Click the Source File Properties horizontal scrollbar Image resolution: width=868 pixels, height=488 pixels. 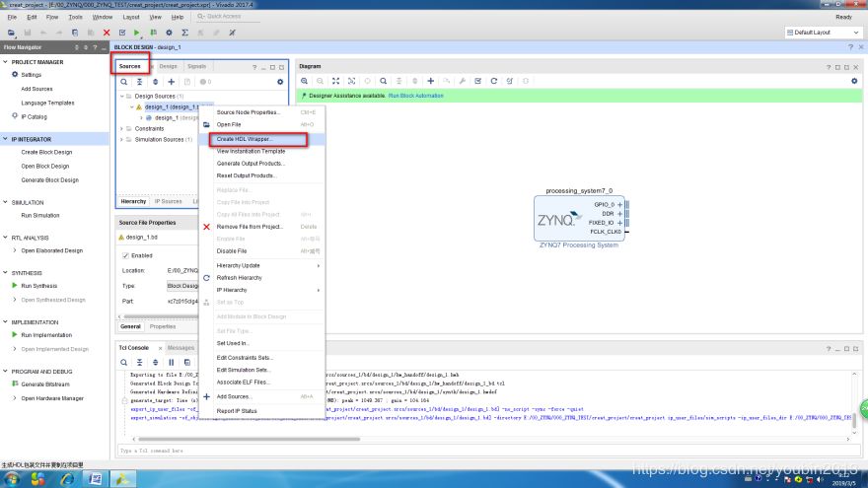[161, 317]
